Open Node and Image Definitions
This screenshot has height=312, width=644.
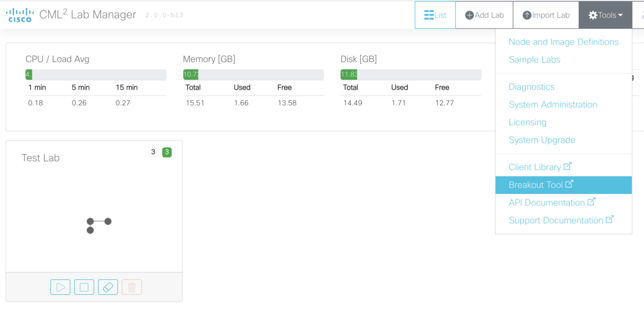click(563, 42)
